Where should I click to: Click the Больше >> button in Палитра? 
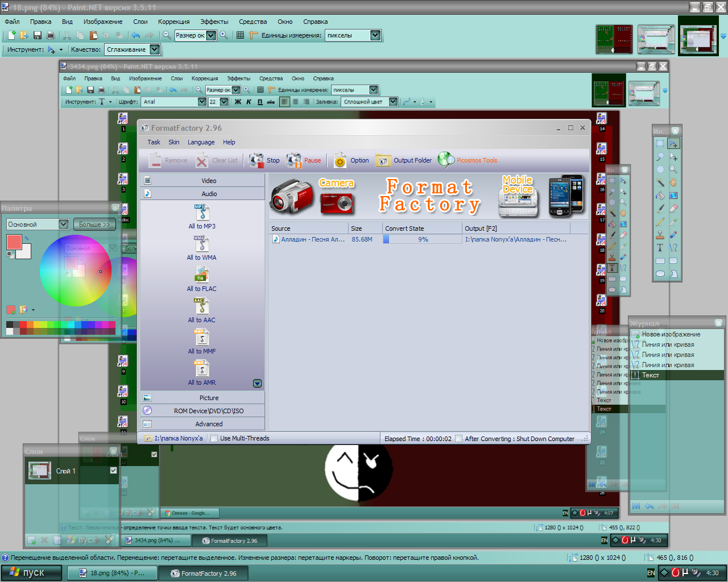click(94, 225)
